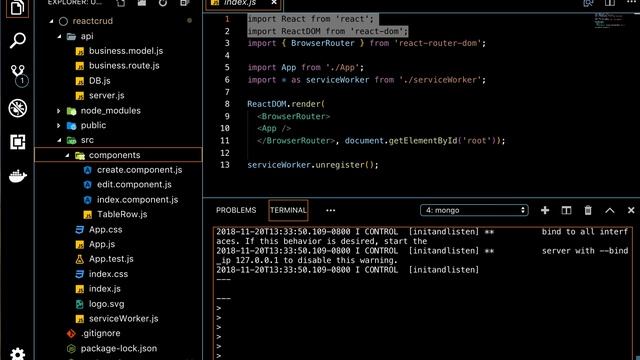Kill the mongo terminal with trash icon

point(588,210)
